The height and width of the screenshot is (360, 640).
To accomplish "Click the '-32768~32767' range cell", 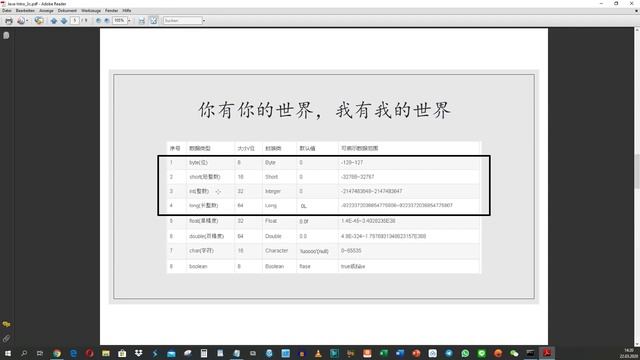I will click(358, 177).
